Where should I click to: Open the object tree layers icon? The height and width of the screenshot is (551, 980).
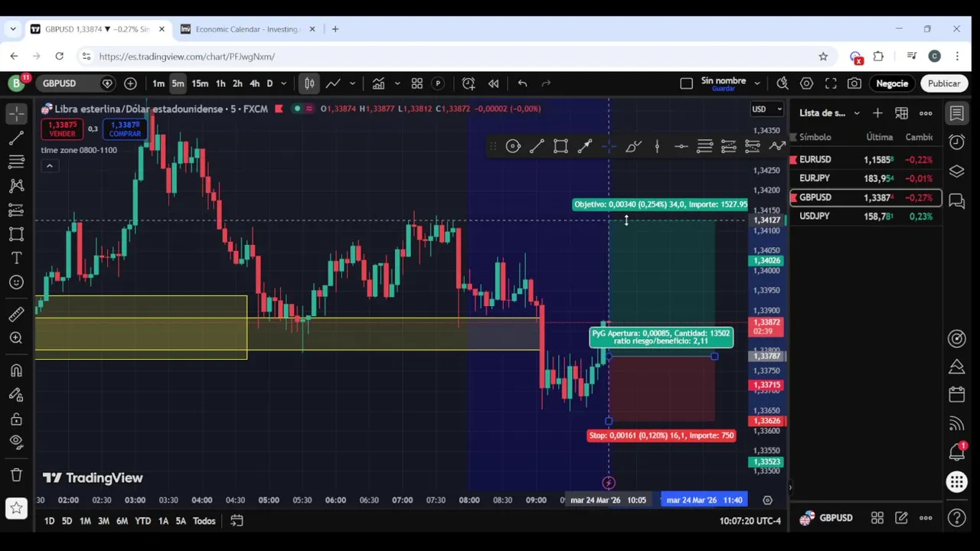957,171
